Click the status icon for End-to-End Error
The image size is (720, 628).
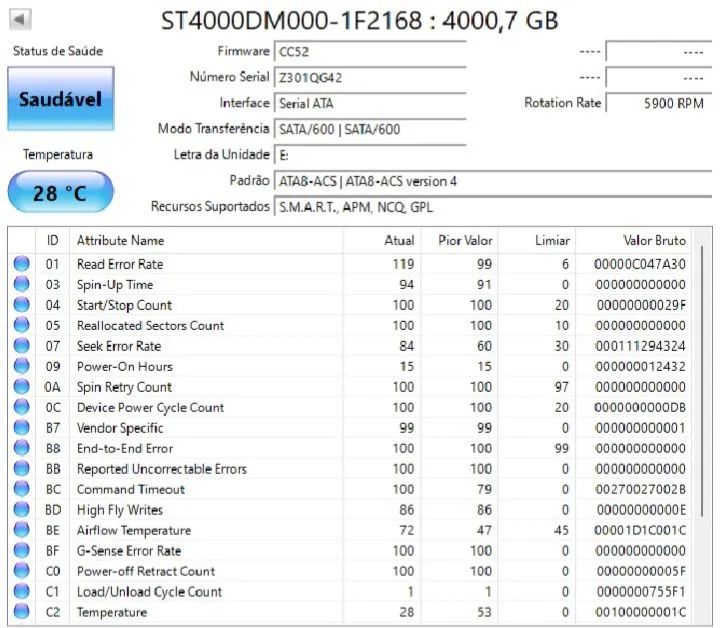pos(22,448)
